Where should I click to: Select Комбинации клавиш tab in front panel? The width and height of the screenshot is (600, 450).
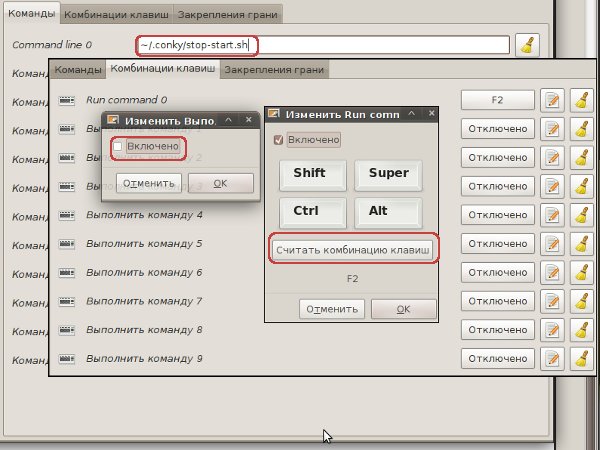click(163, 69)
